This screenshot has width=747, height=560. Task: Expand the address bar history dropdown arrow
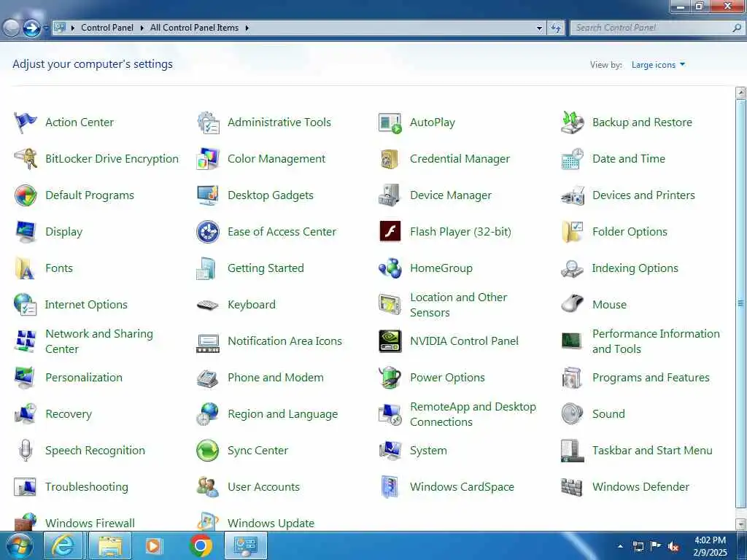[x=539, y=28]
